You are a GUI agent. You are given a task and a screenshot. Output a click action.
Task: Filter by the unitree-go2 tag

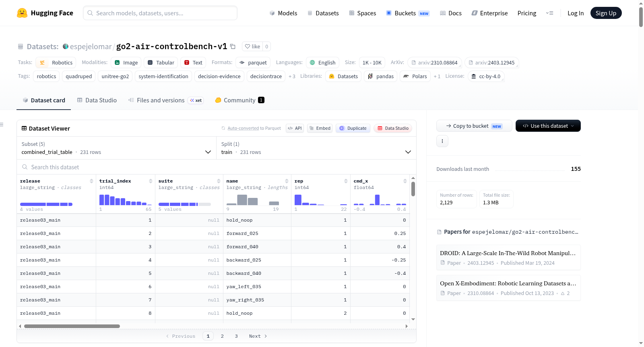[x=116, y=76]
